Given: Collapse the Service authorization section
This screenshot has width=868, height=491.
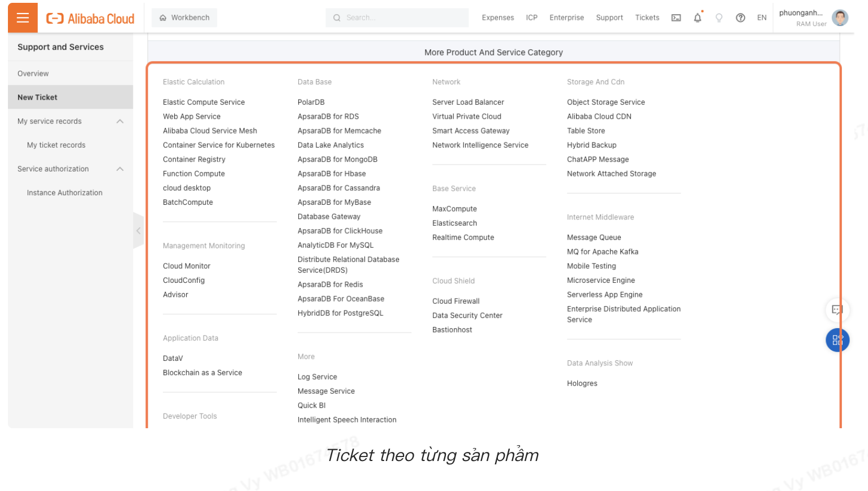Looking at the screenshot, I should (119, 169).
